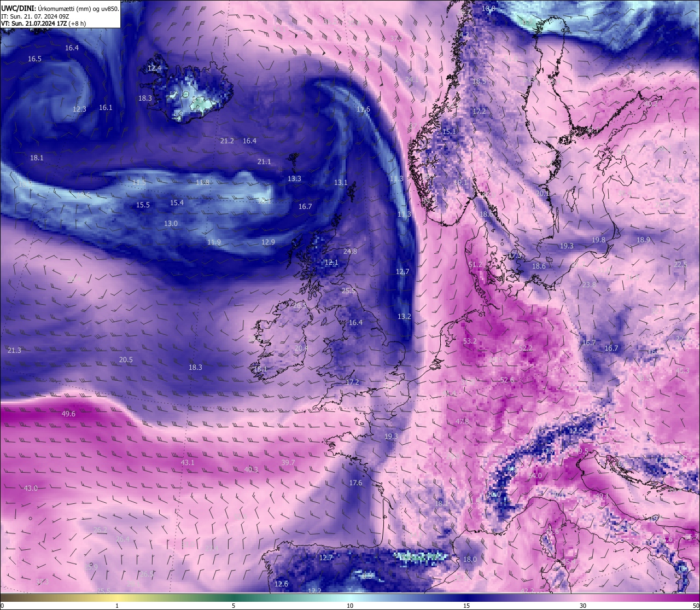Click the 24.8 label over Scotland
Screen dimensions: 700x610
coord(350,251)
